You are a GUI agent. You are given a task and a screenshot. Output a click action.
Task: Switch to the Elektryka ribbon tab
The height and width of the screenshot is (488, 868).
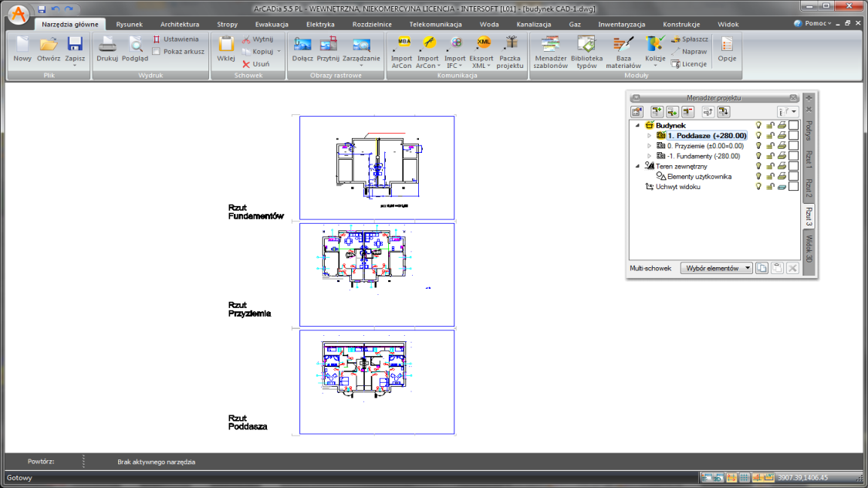coord(320,25)
